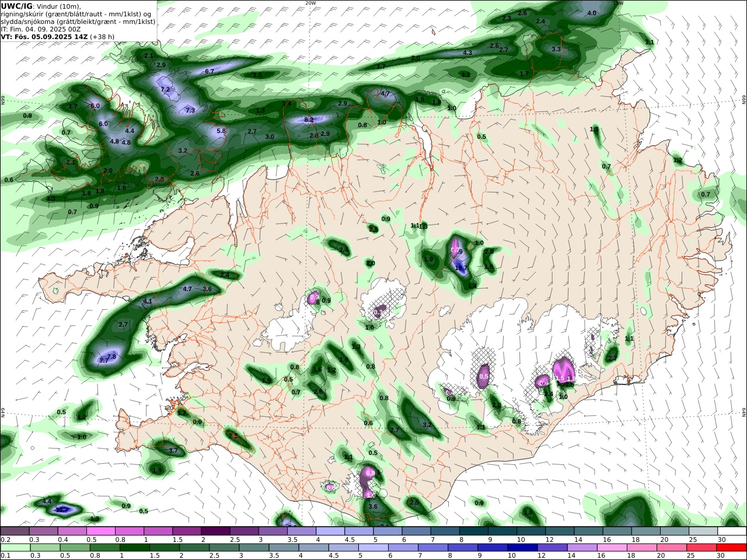The width and height of the screenshot is (747, 560).
Task: Pick the medium green swatch labeled 0.5 in bottom legend row
Action: pyautogui.click(x=74, y=548)
